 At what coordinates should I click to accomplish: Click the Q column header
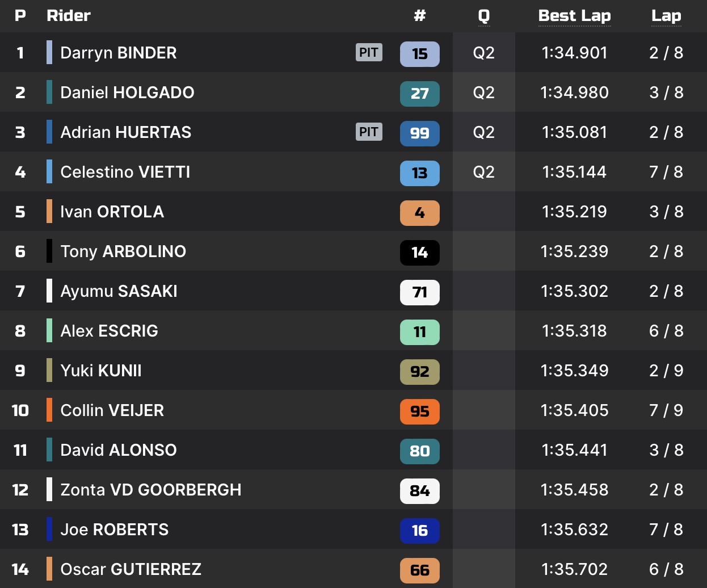tap(483, 16)
